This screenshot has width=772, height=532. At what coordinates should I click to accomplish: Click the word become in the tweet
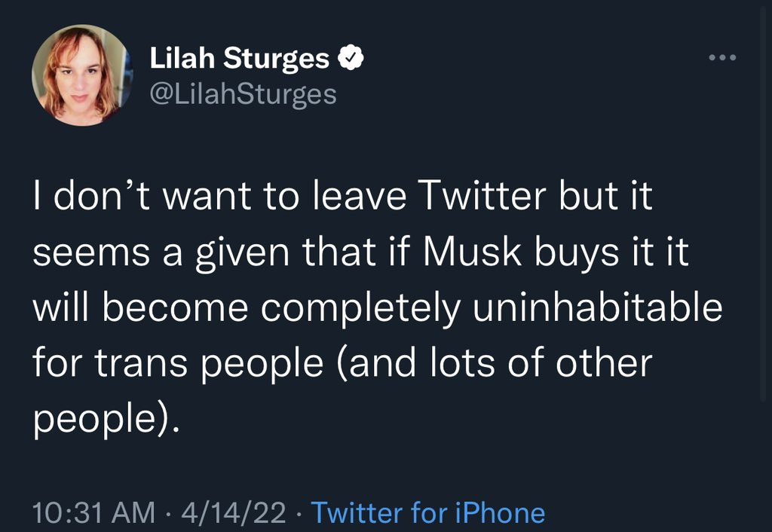pyautogui.click(x=175, y=308)
